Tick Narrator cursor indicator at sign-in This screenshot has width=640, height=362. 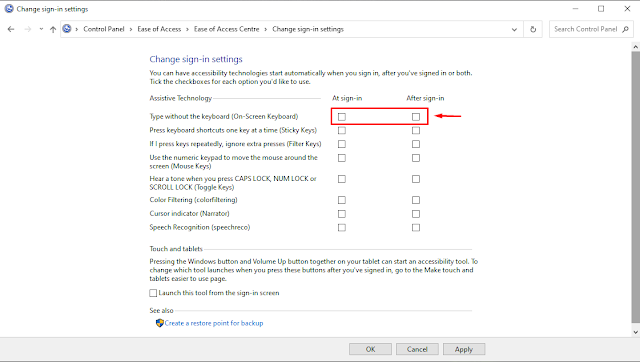point(342,214)
